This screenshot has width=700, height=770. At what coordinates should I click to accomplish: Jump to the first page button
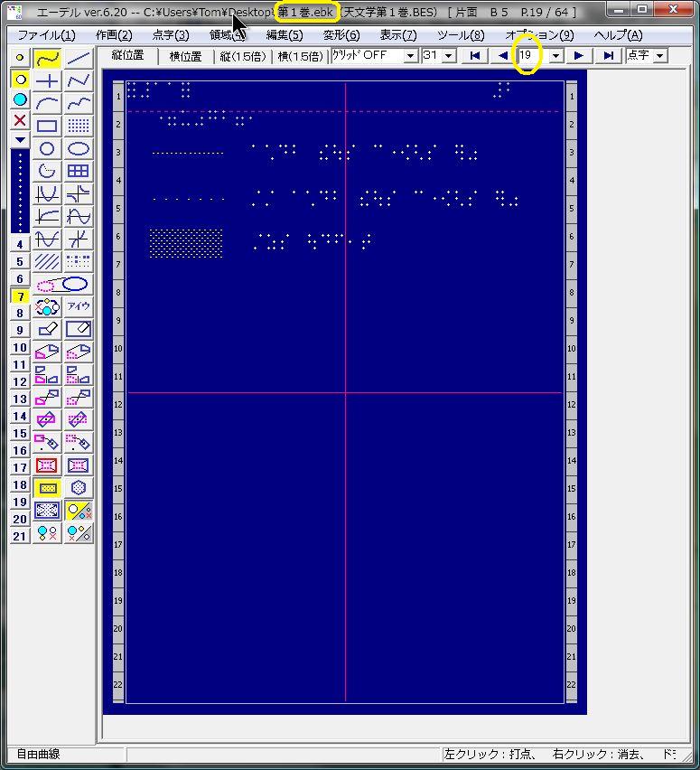(475, 56)
